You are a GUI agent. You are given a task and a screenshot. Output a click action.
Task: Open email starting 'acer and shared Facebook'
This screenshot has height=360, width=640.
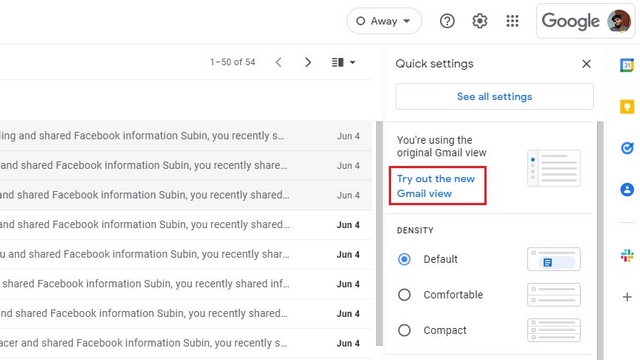(186, 343)
